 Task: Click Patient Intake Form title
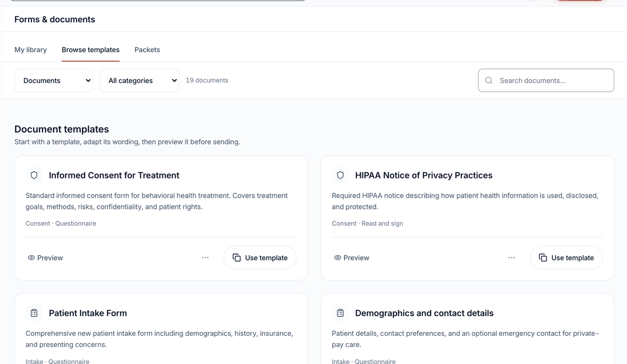[88, 313]
